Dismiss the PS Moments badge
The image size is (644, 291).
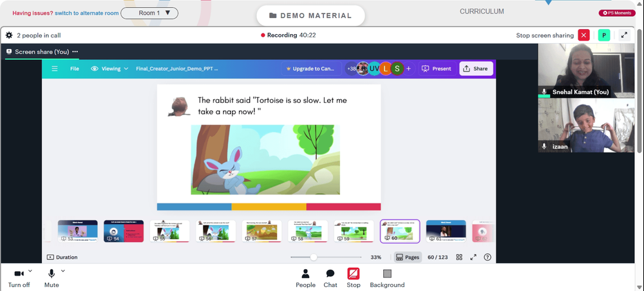[x=617, y=13]
